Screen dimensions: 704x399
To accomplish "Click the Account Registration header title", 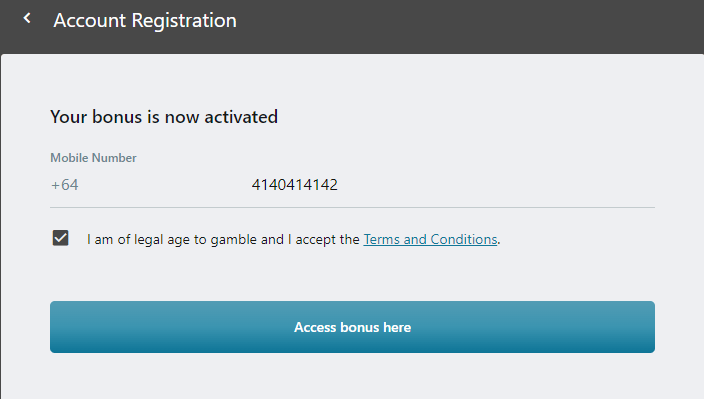I will point(145,21).
